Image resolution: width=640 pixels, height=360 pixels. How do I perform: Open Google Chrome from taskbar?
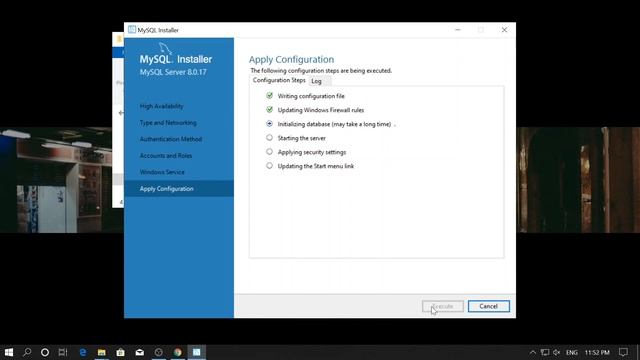click(178, 352)
